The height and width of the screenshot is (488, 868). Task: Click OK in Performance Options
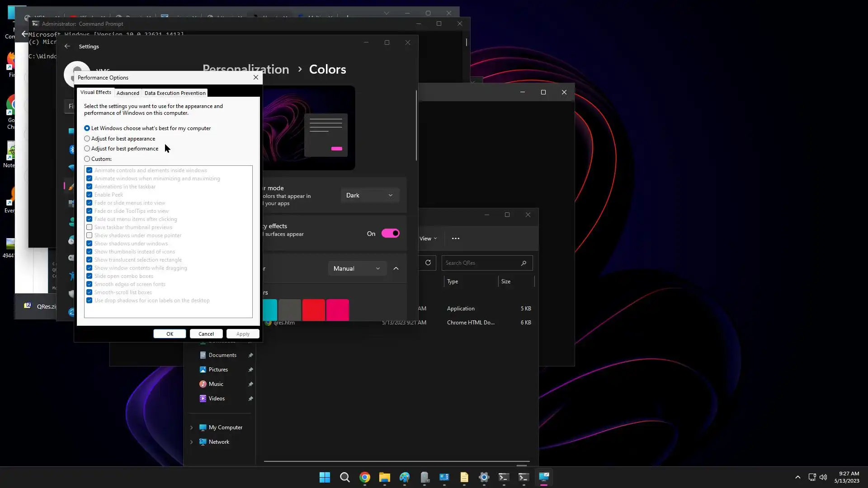click(x=170, y=334)
